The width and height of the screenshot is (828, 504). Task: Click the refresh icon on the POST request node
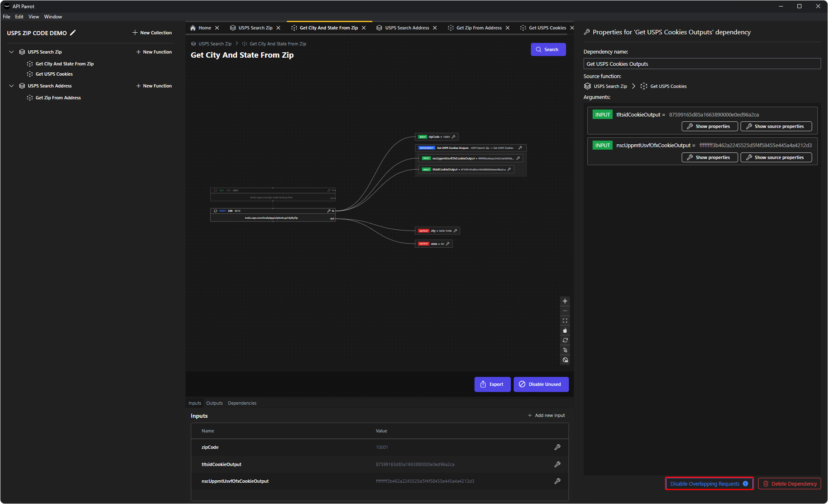click(215, 211)
